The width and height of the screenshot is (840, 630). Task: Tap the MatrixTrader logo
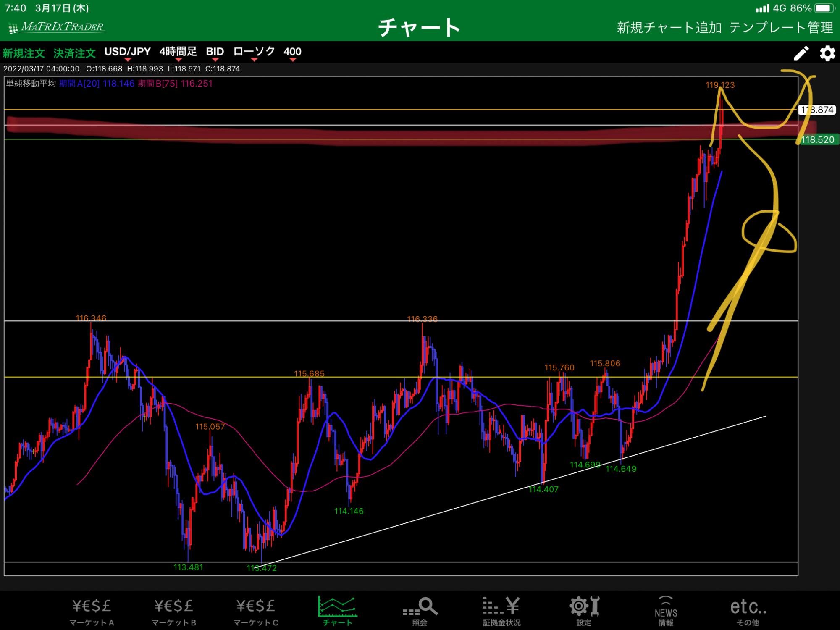pos(57,27)
